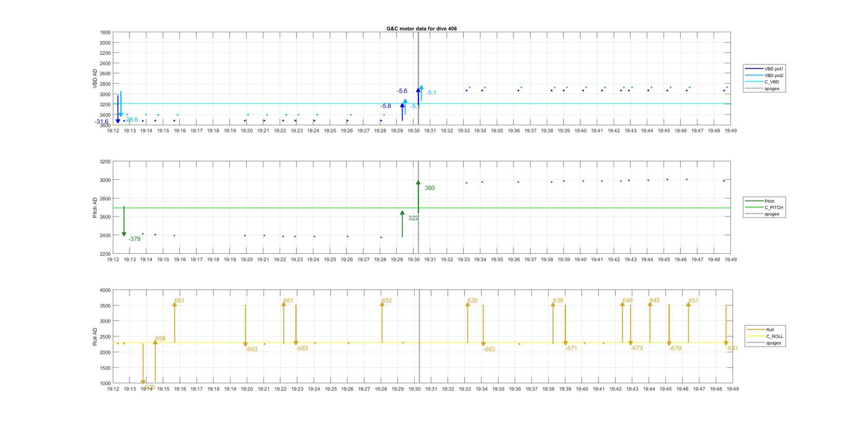Click the green pitch arrow labeled 360

tap(418, 197)
